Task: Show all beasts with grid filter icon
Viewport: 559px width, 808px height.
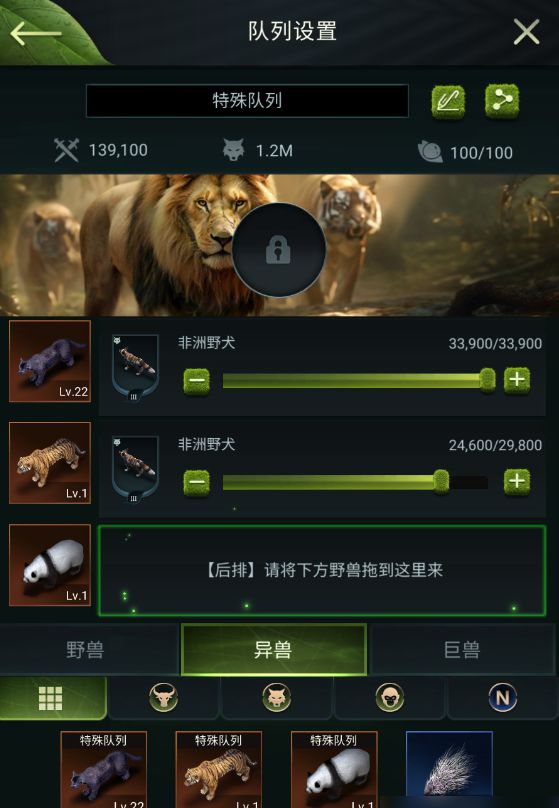Action: (50, 698)
